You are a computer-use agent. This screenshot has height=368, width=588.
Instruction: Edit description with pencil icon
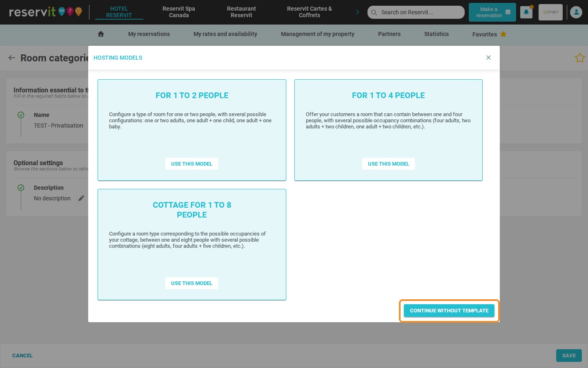pyautogui.click(x=81, y=198)
